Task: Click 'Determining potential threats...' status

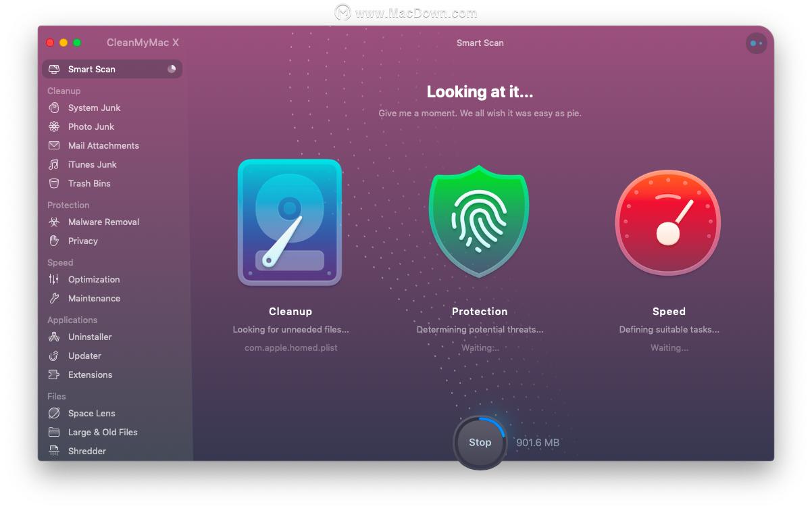Action: pyautogui.click(x=480, y=329)
